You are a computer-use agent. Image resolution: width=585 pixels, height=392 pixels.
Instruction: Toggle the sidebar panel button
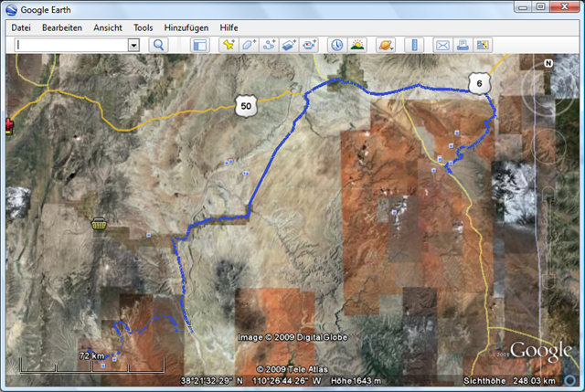click(x=200, y=45)
